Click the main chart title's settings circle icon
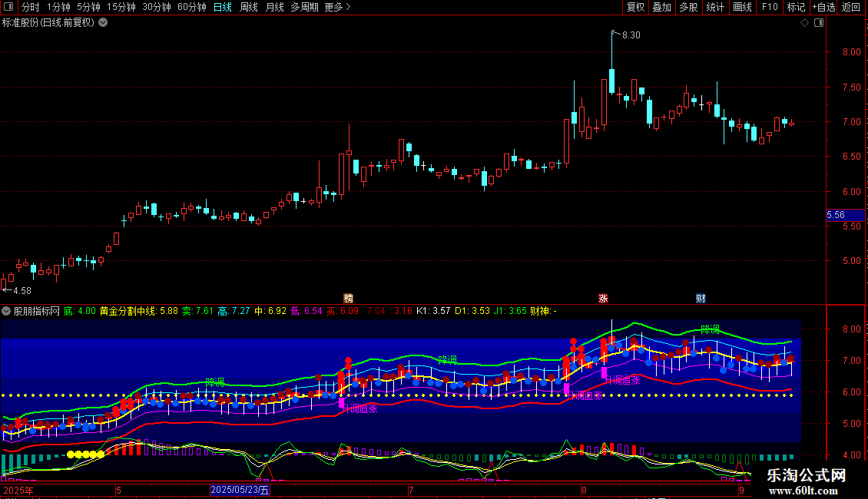This screenshot has width=868, height=499. coord(103,23)
